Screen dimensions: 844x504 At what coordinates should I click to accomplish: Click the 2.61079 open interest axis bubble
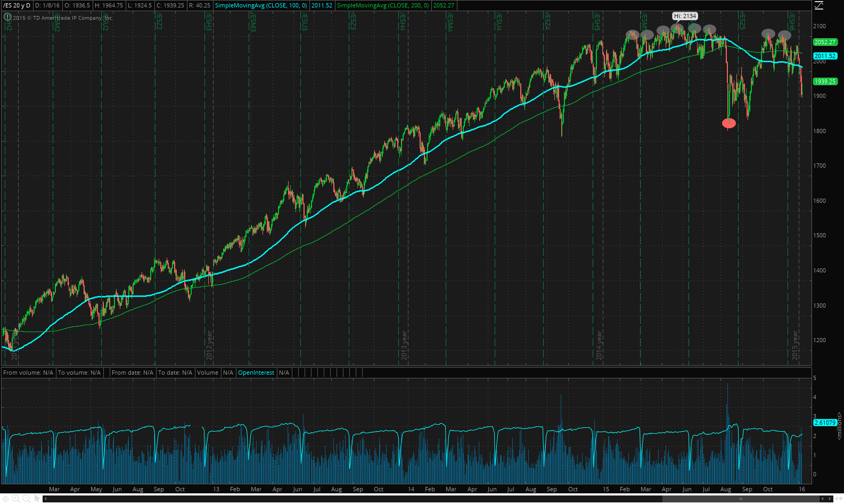tap(825, 423)
